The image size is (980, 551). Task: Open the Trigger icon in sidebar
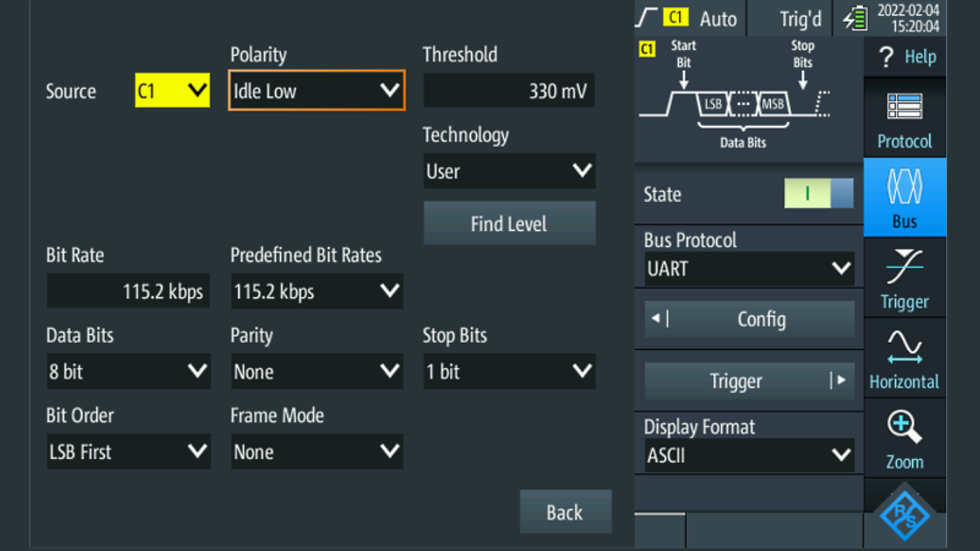[904, 268]
